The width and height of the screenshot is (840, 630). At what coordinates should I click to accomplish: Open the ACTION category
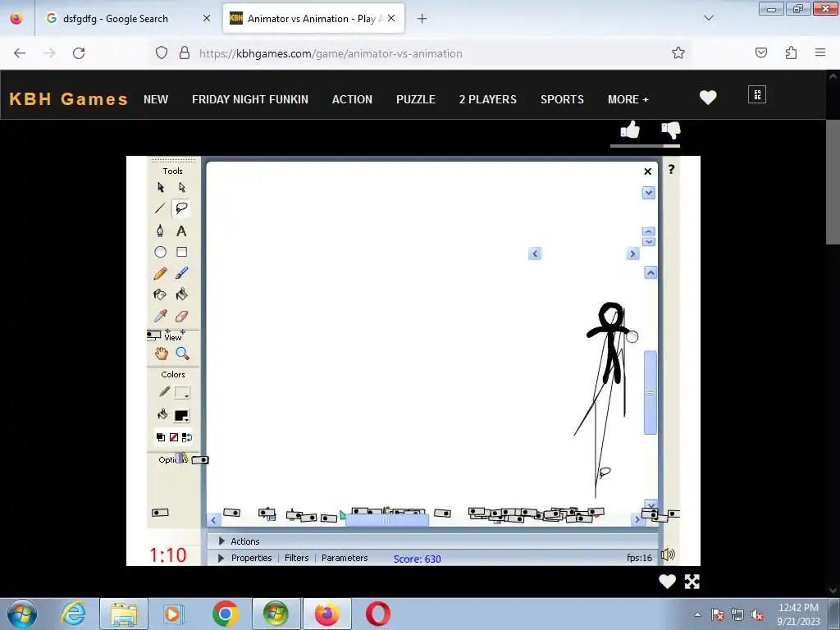[352, 99]
